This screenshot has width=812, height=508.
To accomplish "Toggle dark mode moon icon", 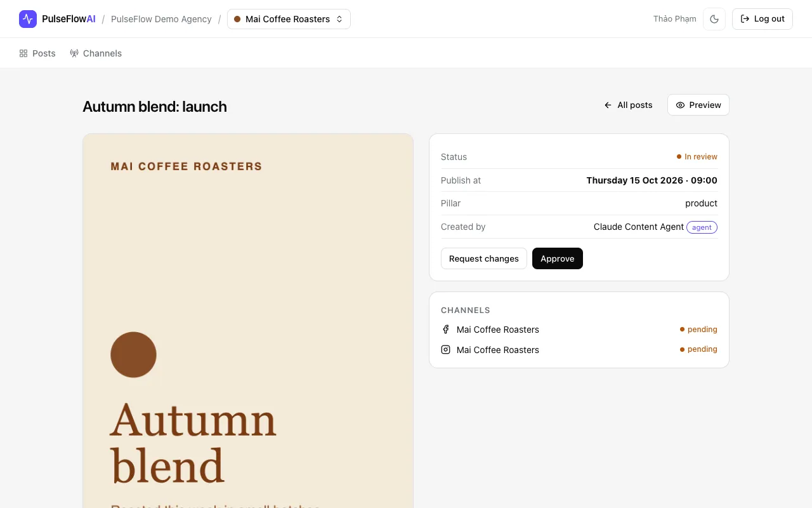I will [714, 19].
